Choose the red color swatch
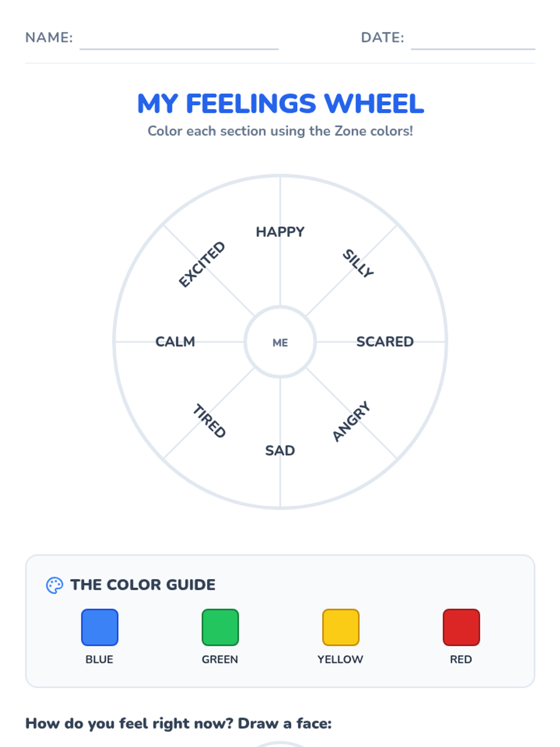 click(461, 627)
